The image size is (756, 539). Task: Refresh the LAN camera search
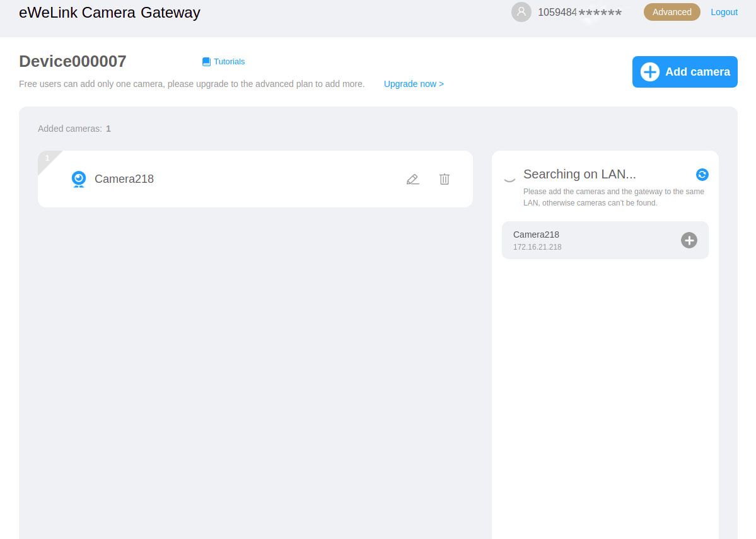pyautogui.click(x=702, y=175)
